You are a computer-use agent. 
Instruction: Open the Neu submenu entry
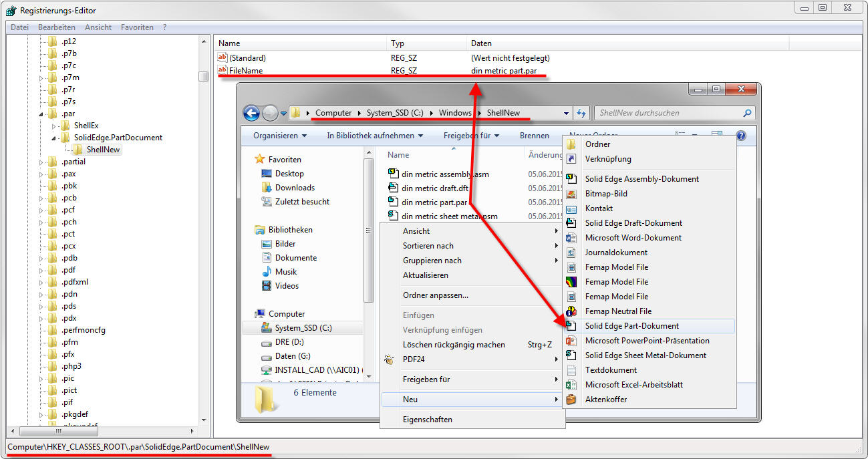click(x=472, y=400)
